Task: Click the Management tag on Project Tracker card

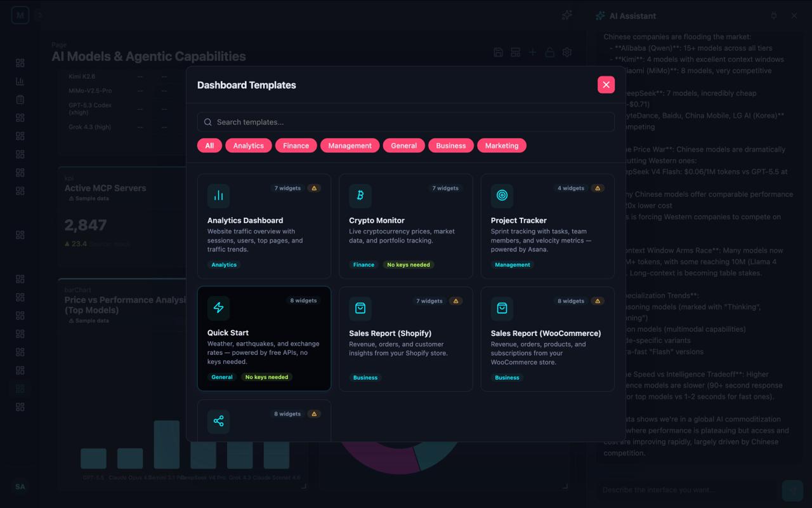Action: pos(513,265)
